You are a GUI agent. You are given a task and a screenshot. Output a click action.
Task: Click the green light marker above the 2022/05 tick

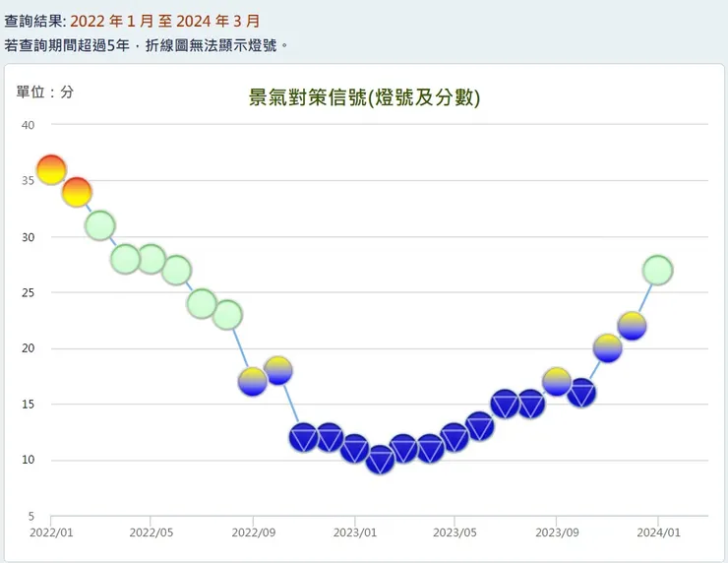point(151,259)
